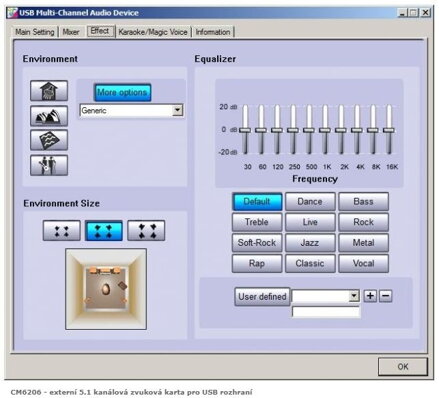Click the 120 Hz equalizer slider handle
The height and width of the screenshot is (398, 439).
click(x=277, y=130)
